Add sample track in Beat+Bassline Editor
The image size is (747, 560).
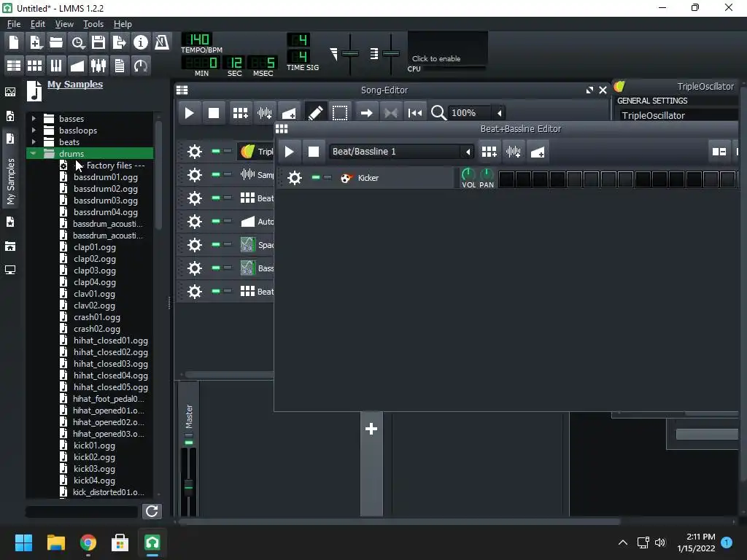tap(514, 152)
